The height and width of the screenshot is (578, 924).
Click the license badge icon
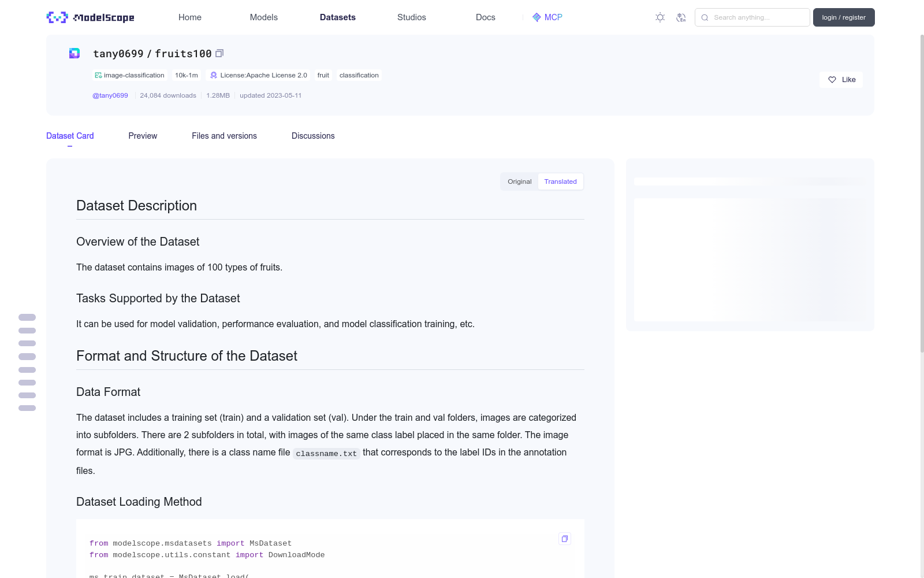click(214, 75)
